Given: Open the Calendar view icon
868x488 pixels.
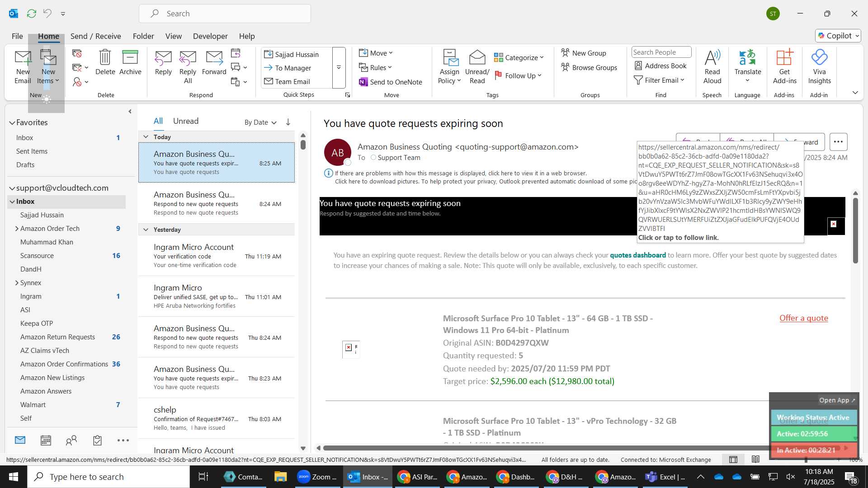Looking at the screenshot, I should [x=46, y=440].
